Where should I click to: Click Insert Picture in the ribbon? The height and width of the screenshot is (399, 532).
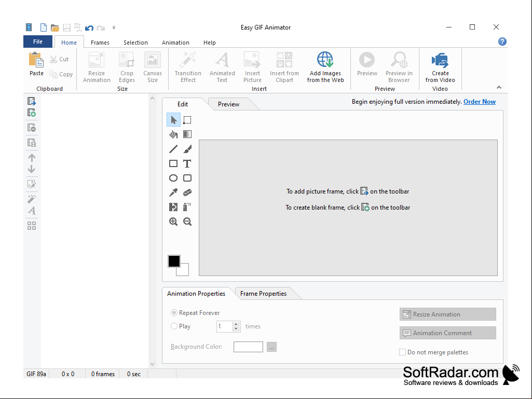pos(252,67)
